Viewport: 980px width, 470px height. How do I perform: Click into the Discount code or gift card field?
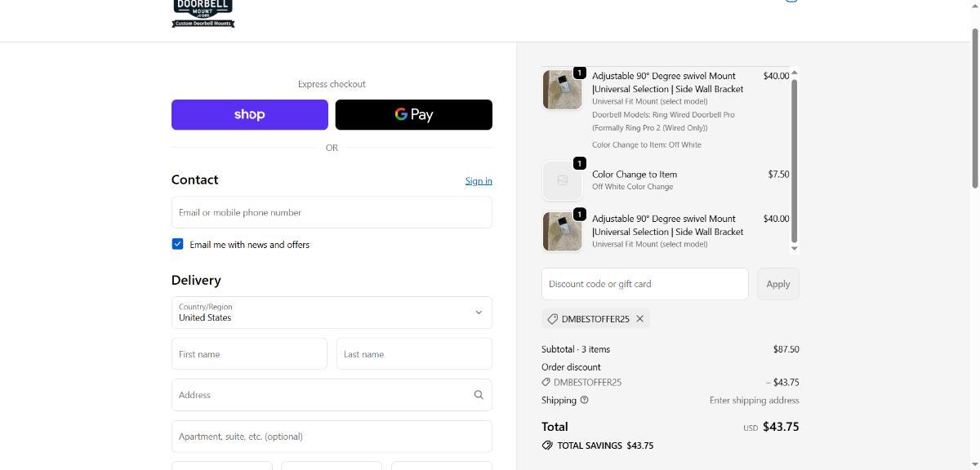click(x=644, y=284)
